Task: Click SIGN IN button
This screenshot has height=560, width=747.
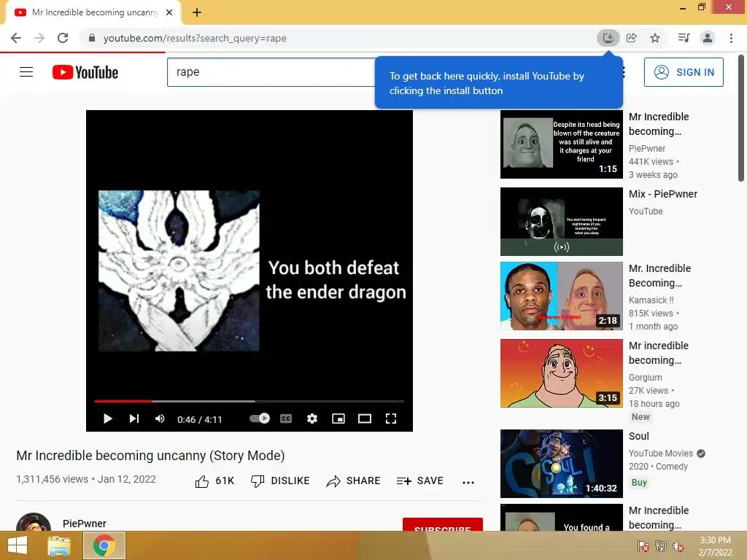Action: pyautogui.click(x=684, y=72)
